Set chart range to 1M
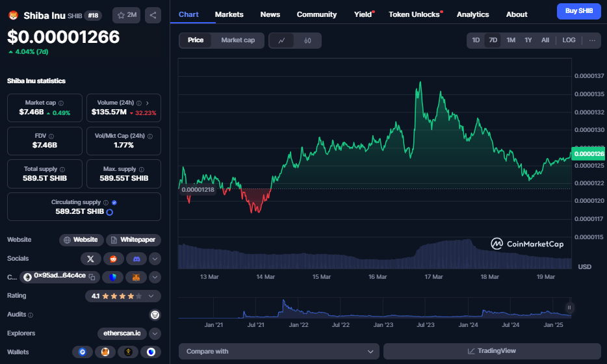Viewport: 607px width, 364px height. pos(511,40)
